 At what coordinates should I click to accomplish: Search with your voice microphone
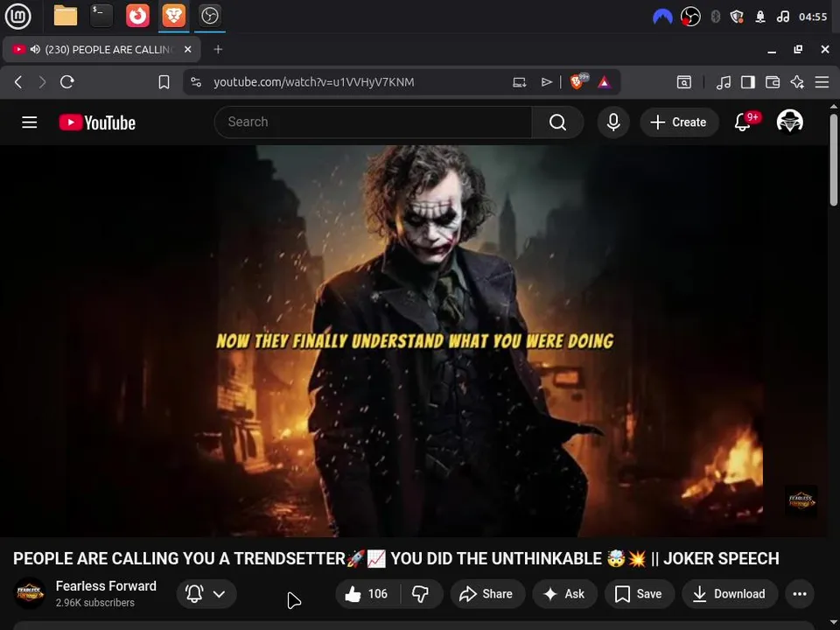[x=613, y=122]
